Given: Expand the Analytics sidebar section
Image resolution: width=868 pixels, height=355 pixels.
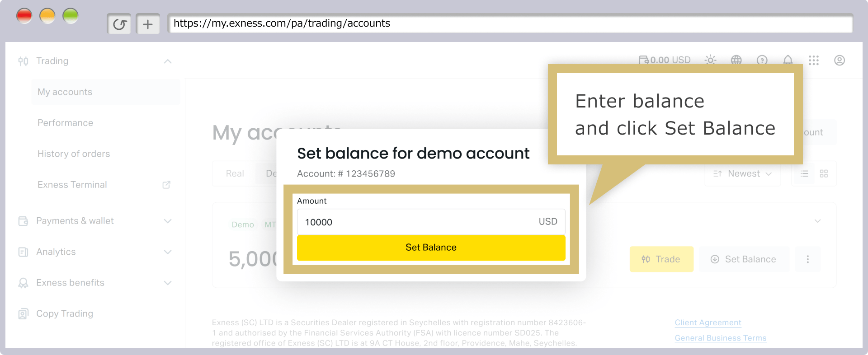Looking at the screenshot, I should point(168,252).
